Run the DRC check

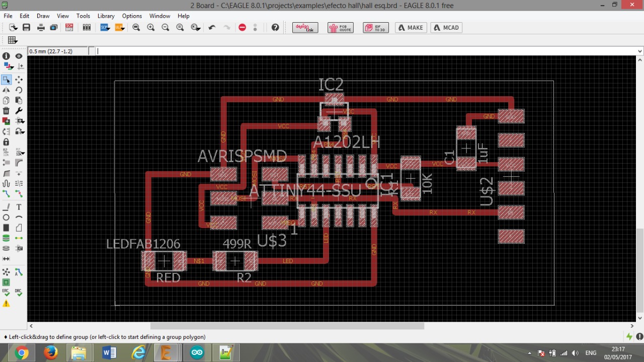(19, 293)
